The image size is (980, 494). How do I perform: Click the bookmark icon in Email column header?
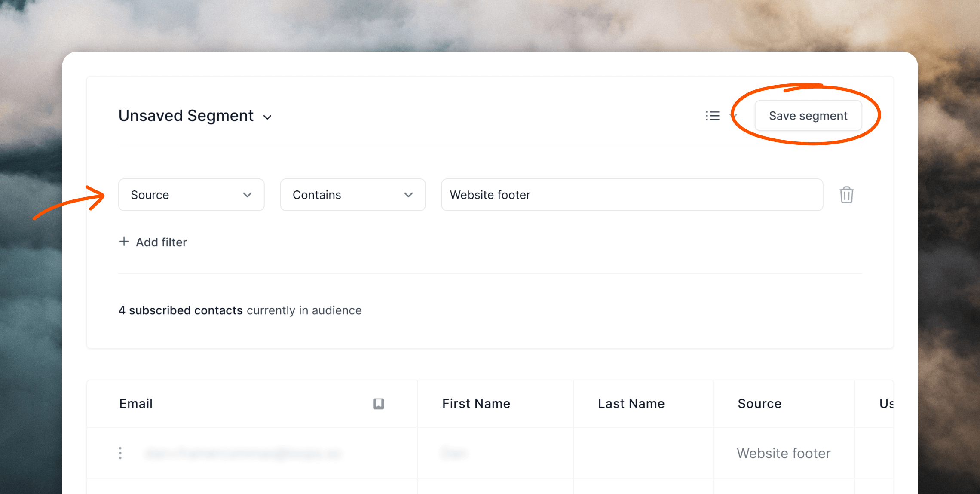click(378, 403)
